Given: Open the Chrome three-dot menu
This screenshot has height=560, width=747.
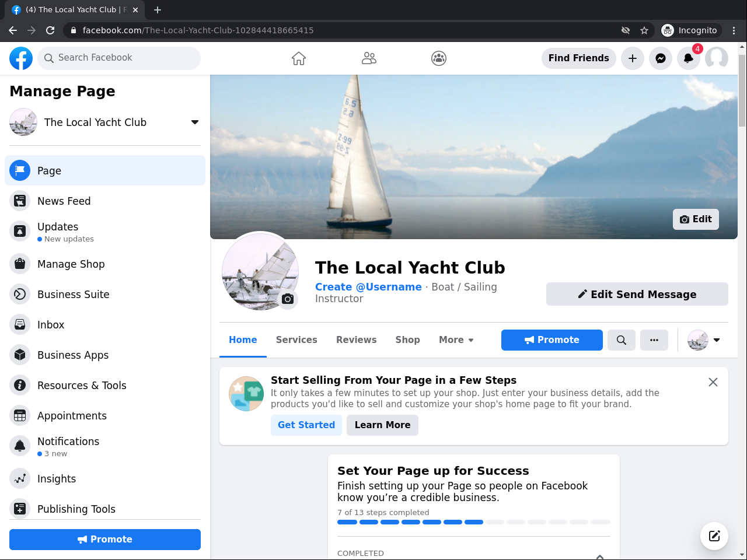Looking at the screenshot, I should pos(734,30).
